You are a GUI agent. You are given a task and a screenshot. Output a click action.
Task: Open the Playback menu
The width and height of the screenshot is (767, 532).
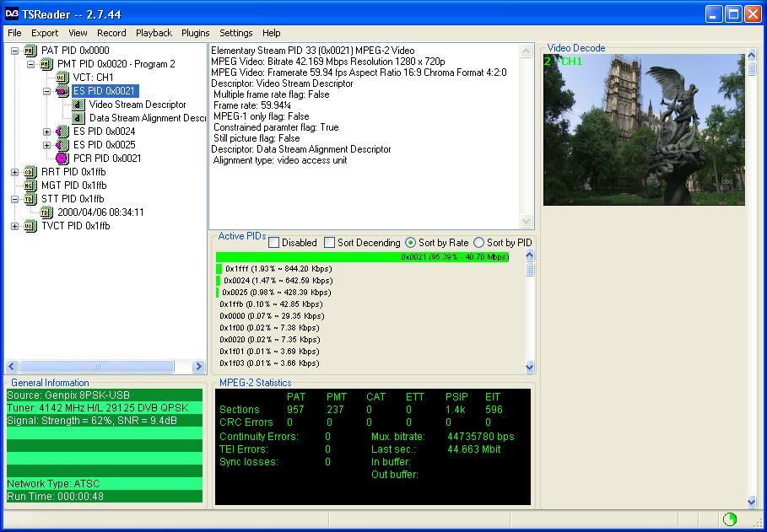point(154,33)
